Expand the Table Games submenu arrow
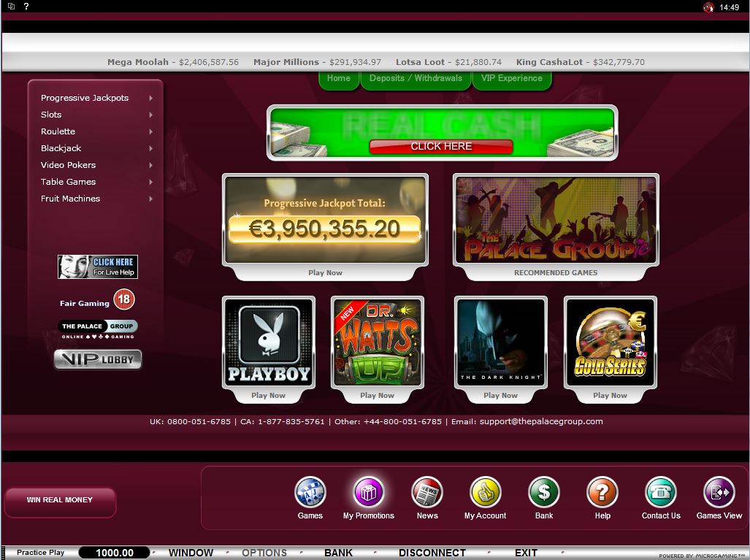This screenshot has height=560, width=750. tap(150, 182)
